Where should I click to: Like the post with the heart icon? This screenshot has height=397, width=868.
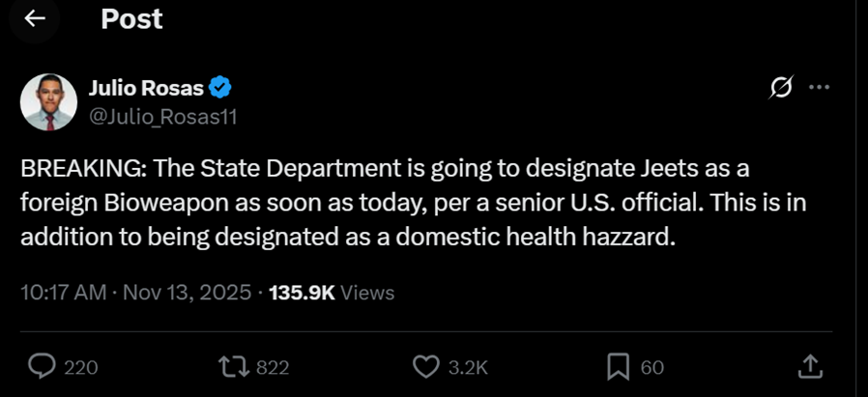click(x=425, y=367)
